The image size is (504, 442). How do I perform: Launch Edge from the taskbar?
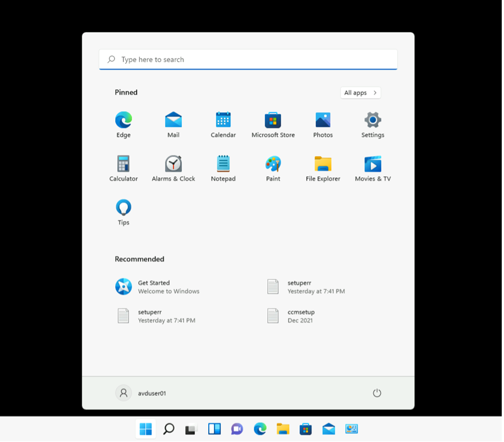[x=260, y=429]
